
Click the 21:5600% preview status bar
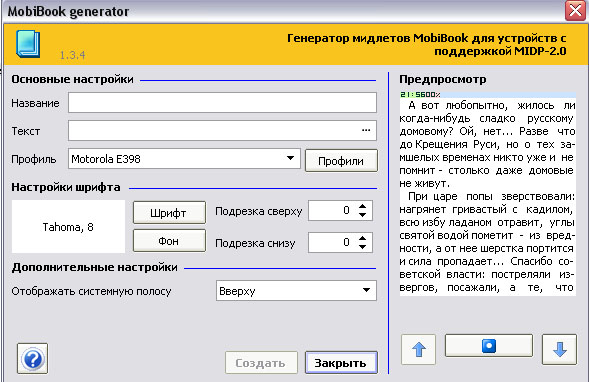coord(488,94)
